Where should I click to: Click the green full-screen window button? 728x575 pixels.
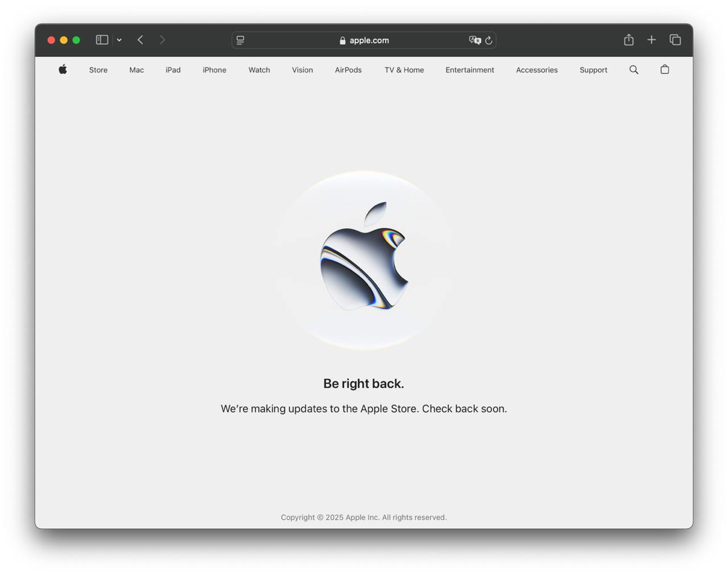tap(76, 40)
